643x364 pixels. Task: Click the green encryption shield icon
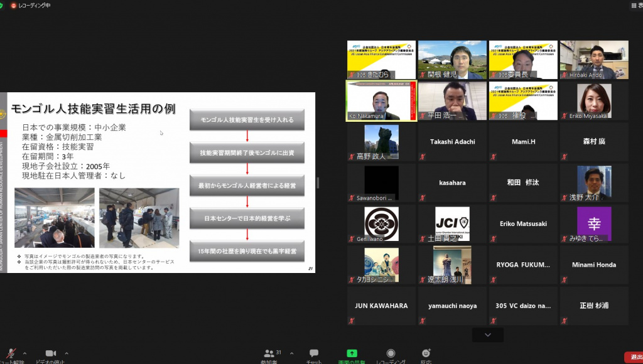coord(4,5)
